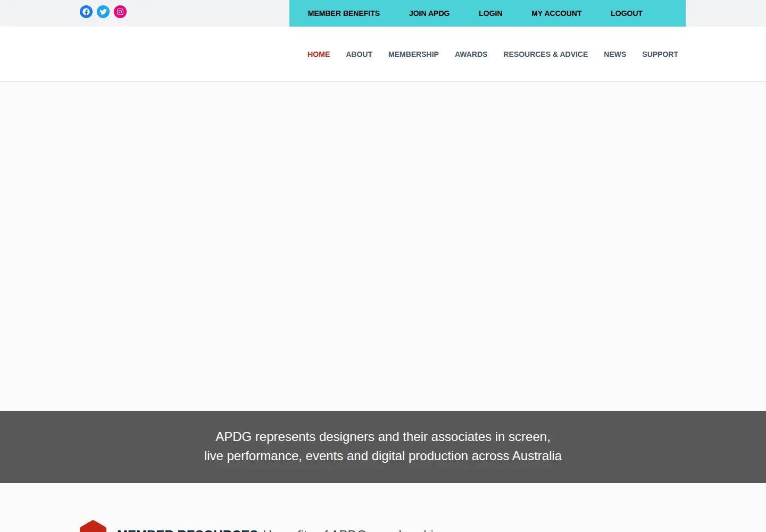
Task: Go to the Home page
Action: pos(319,54)
